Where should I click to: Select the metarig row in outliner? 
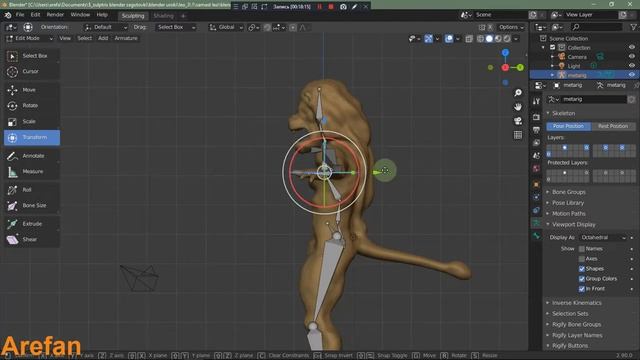click(584, 75)
